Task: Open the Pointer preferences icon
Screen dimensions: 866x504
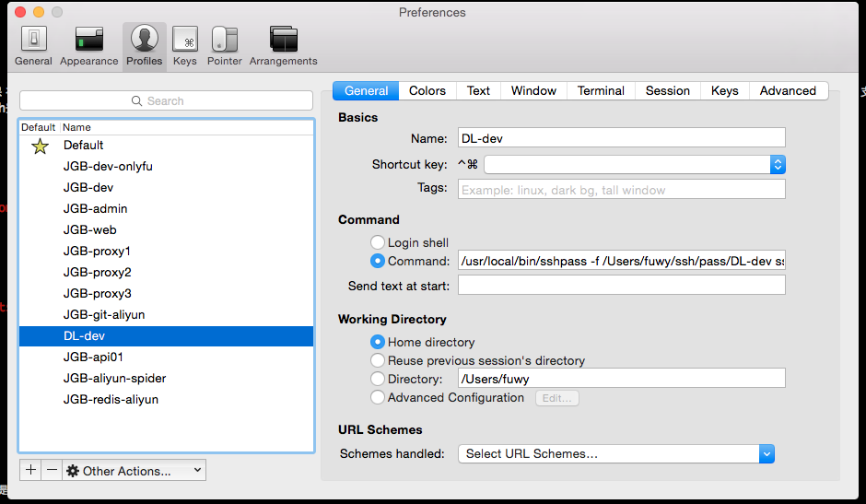Action: tap(224, 45)
